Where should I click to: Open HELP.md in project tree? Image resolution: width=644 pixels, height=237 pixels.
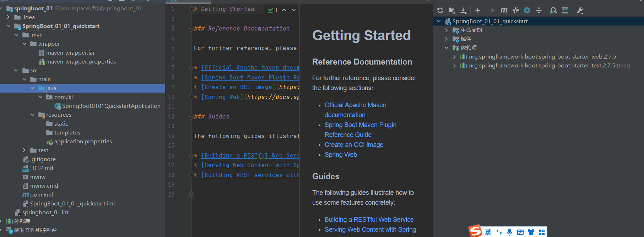[x=42, y=168]
